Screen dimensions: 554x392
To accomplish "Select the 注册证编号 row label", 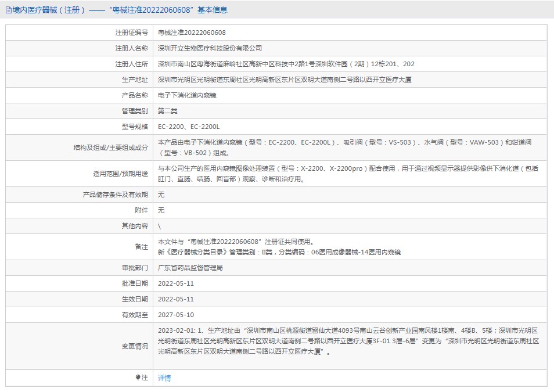I will click(131, 33).
